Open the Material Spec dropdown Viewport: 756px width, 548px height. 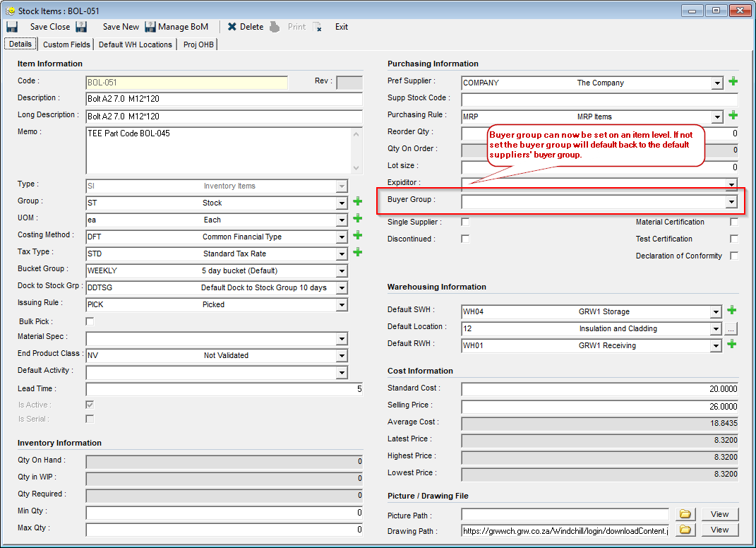pos(342,339)
